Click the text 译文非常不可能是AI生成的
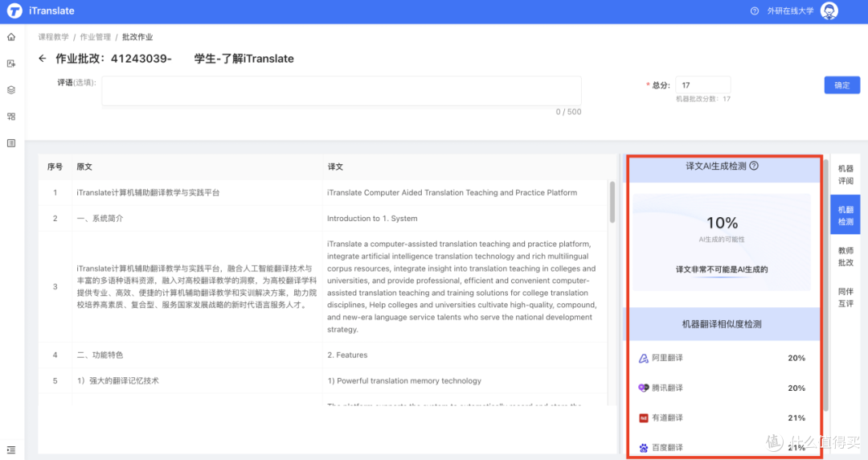This screenshot has height=460, width=868. (722, 269)
